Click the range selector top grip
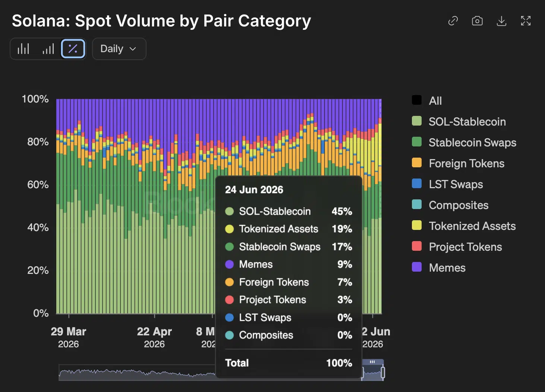The image size is (545, 392). coord(372,362)
